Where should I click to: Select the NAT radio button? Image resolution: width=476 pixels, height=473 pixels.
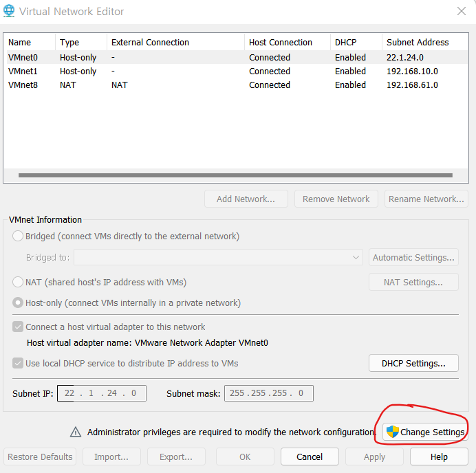point(18,282)
